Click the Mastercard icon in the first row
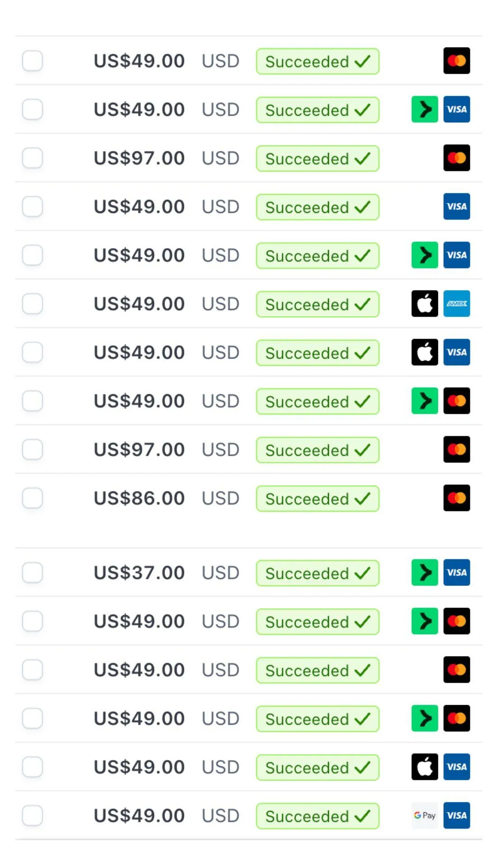488x868 pixels. 456,61
